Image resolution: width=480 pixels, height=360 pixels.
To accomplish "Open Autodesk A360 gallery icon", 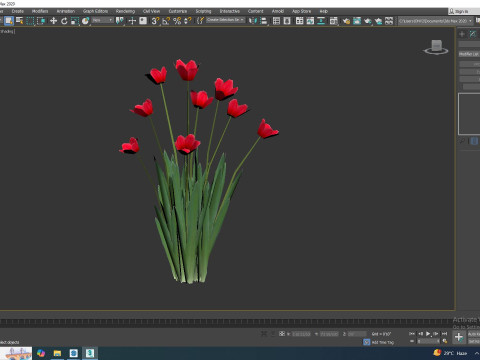I will pyautogui.click(x=389, y=21).
